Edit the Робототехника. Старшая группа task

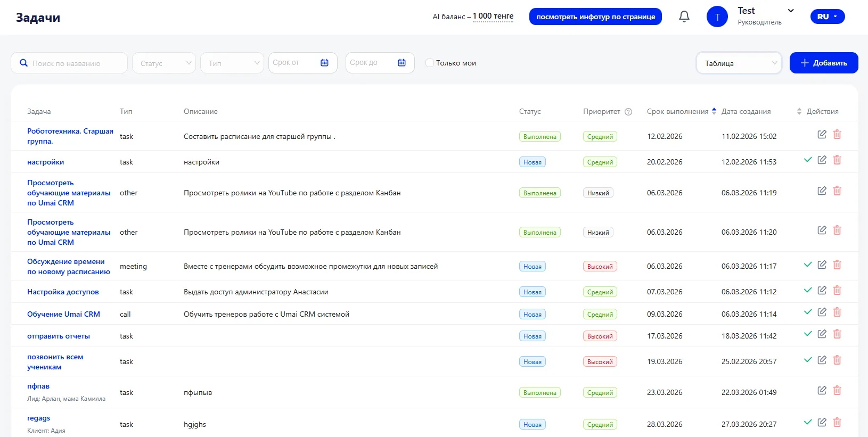point(822,134)
